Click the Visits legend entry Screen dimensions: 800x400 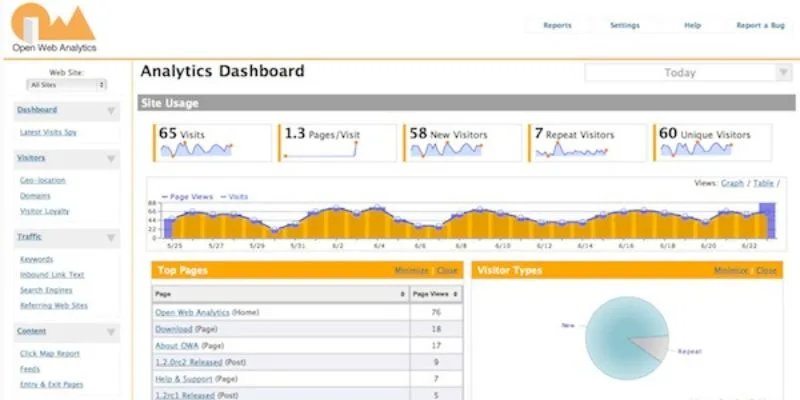coord(234,196)
